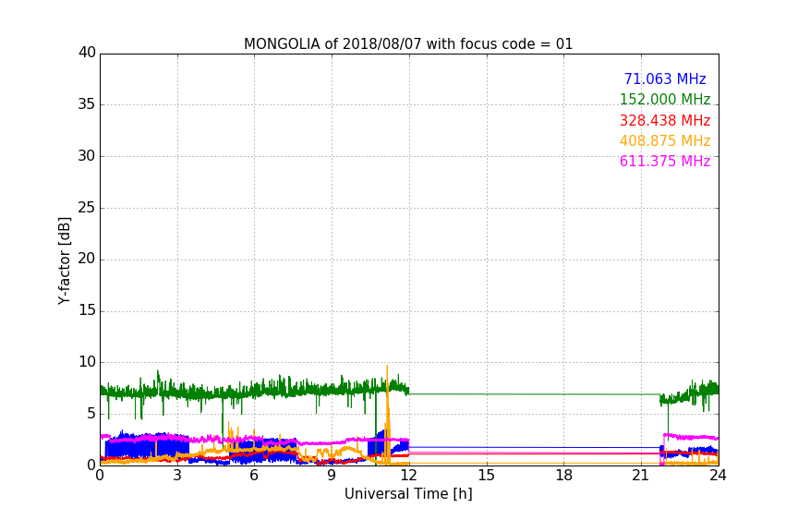Image resolution: width=798 pixels, height=532 pixels.
Task: Select the 71.063 MHz legend label
Action: click(x=665, y=79)
